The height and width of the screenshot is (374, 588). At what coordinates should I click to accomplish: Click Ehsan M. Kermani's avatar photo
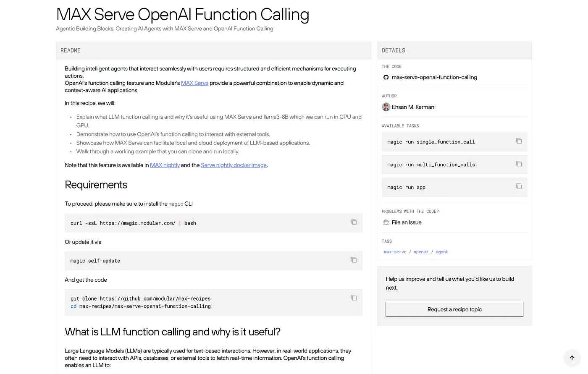point(386,107)
